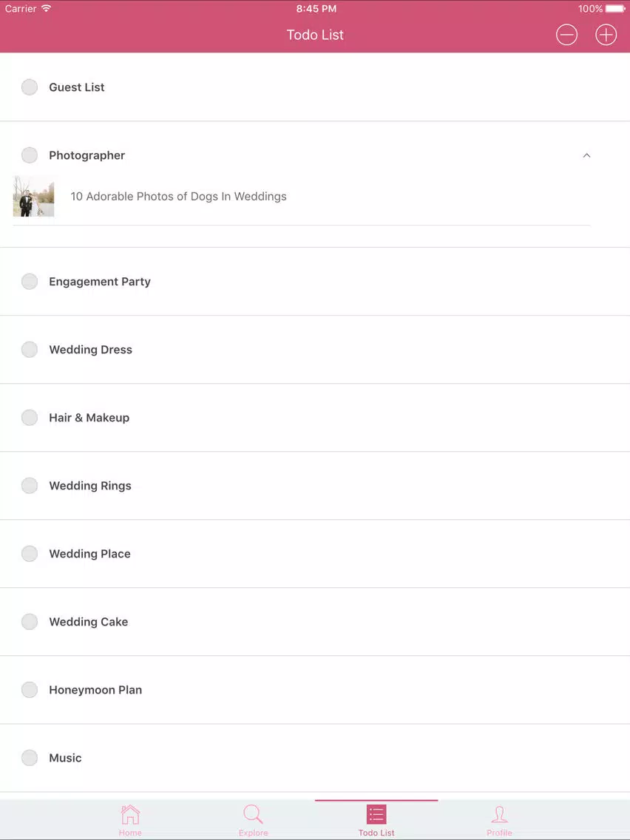Viewport: 630px width, 840px height.
Task: Tap the Wi-Fi icon in status bar
Action: (47, 9)
